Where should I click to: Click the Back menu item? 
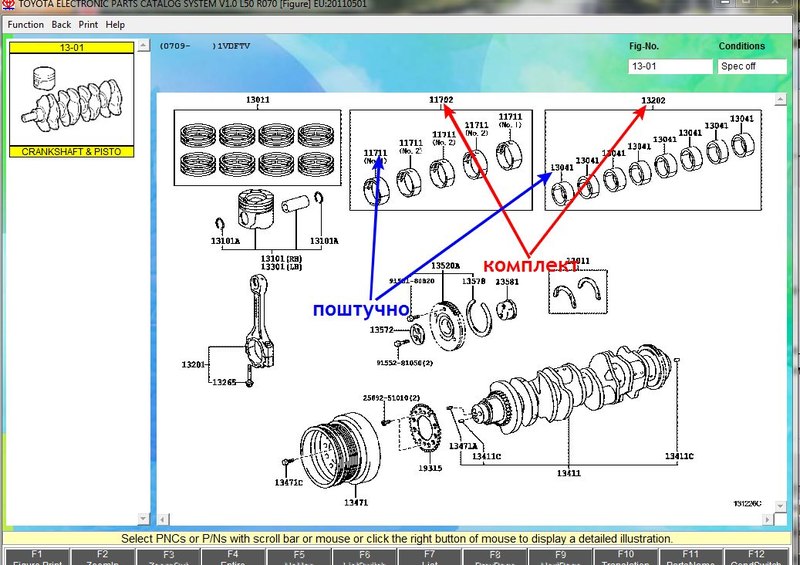61,24
